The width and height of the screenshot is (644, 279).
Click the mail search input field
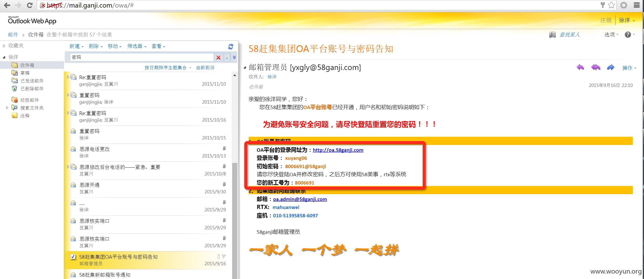(142, 57)
